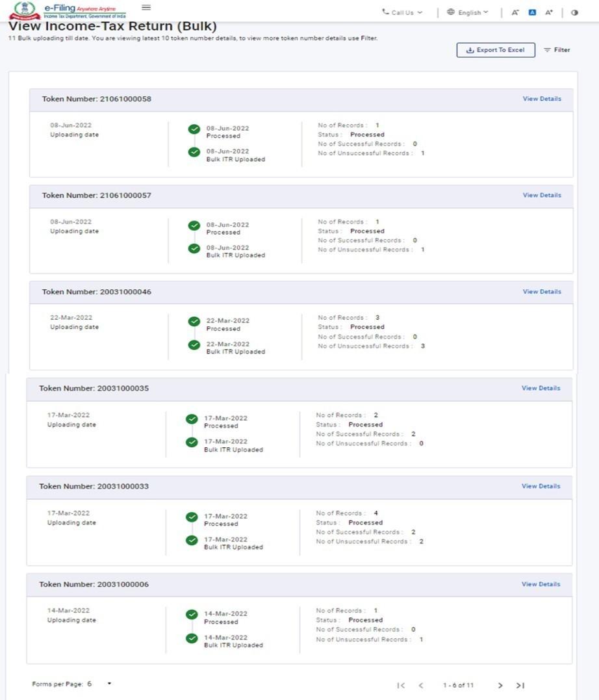The image size is (599, 700).
Task: Advance to the next results page
Action: pyautogui.click(x=500, y=685)
